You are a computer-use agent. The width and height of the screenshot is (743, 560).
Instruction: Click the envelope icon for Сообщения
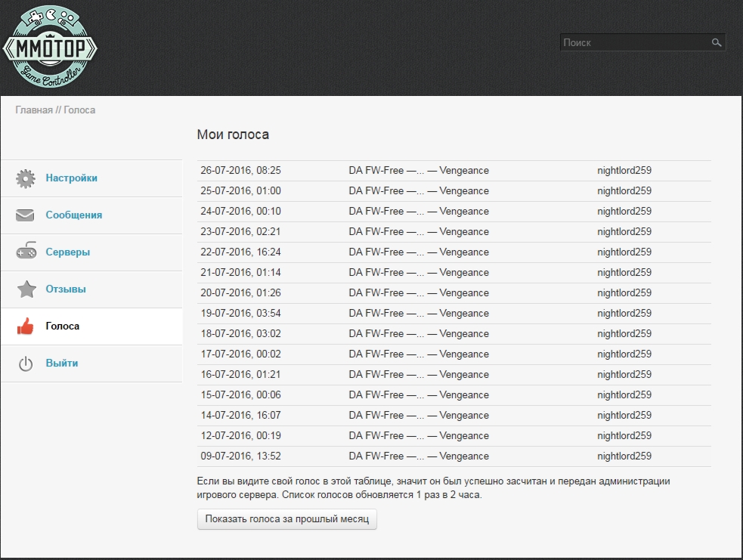(x=26, y=215)
